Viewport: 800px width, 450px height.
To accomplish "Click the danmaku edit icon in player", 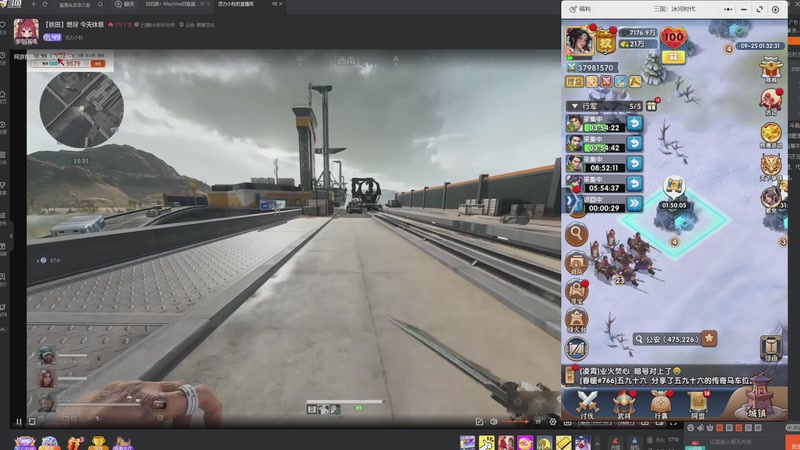I will pyautogui.click(x=479, y=421).
